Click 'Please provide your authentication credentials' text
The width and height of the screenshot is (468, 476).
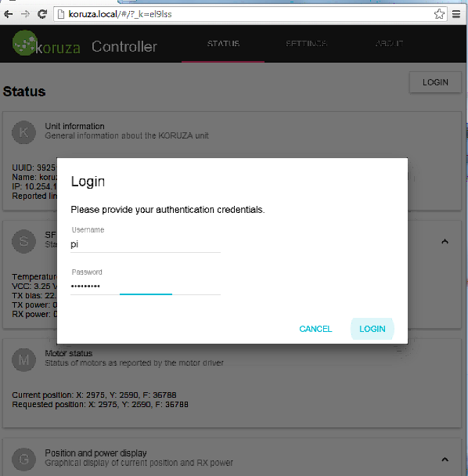tap(167, 210)
